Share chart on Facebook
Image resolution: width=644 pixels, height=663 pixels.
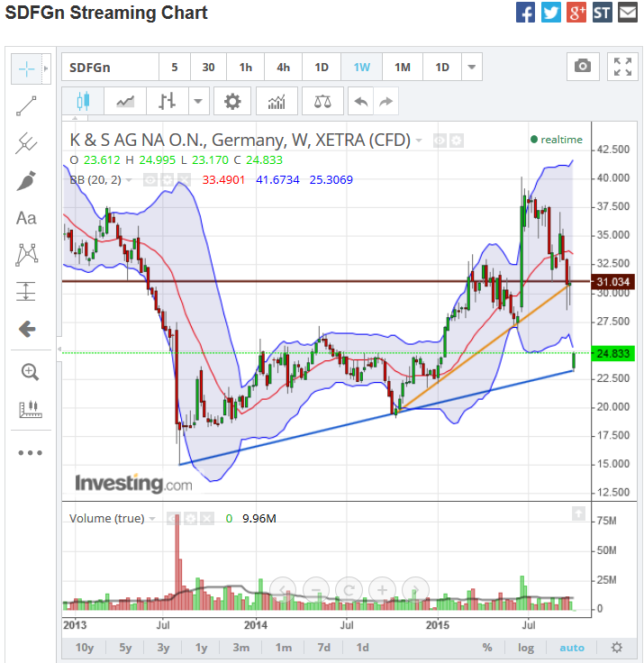point(526,13)
